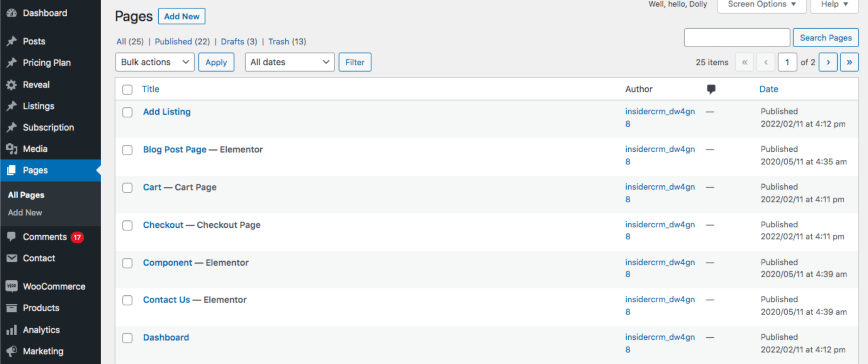Sort pages by Date column header

(x=769, y=89)
